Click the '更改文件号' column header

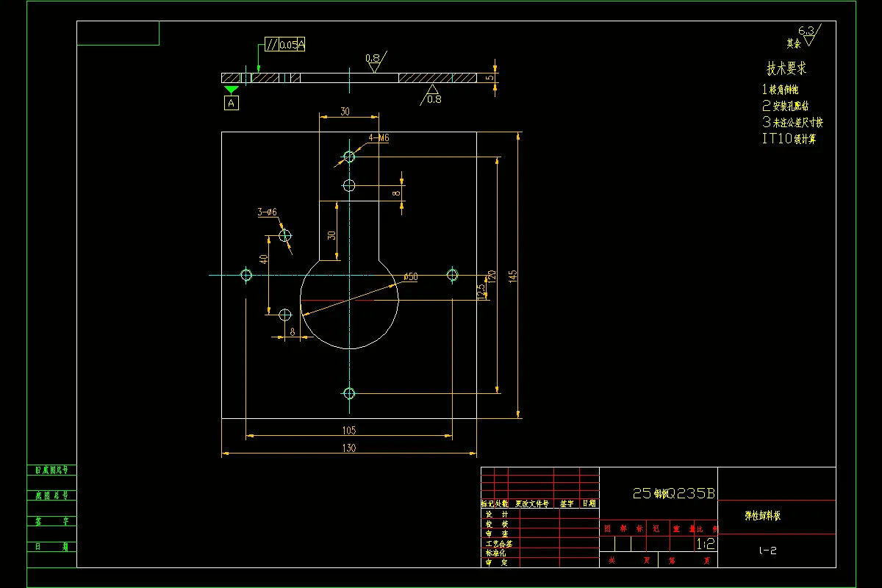pyautogui.click(x=531, y=504)
